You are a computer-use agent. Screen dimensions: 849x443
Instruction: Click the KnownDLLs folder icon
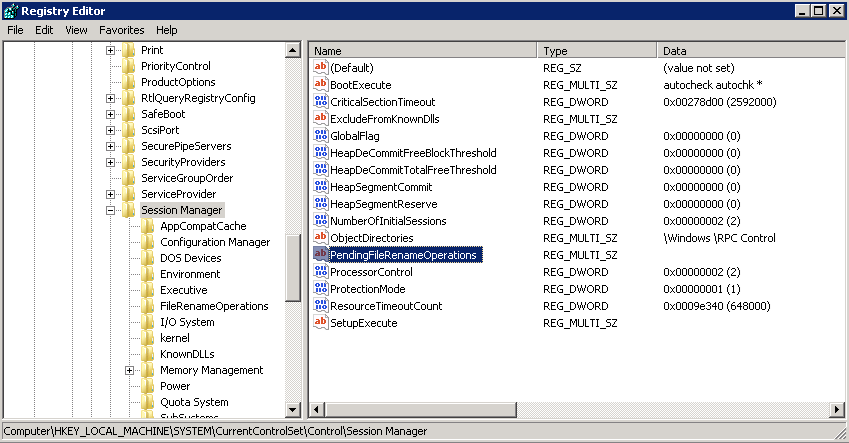(x=148, y=354)
